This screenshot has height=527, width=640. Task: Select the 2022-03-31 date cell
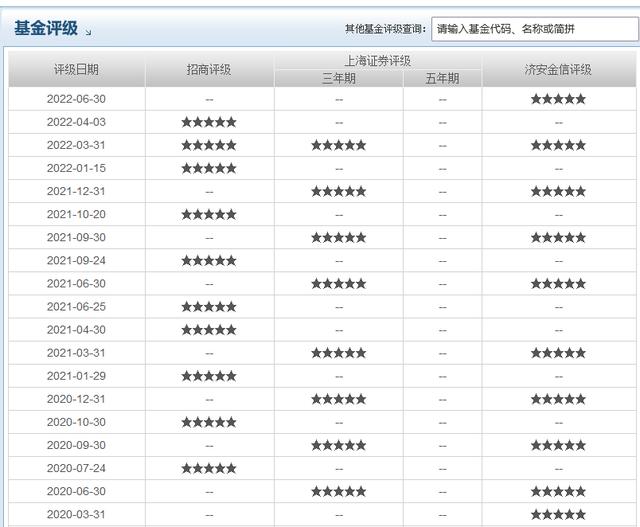[76, 145]
